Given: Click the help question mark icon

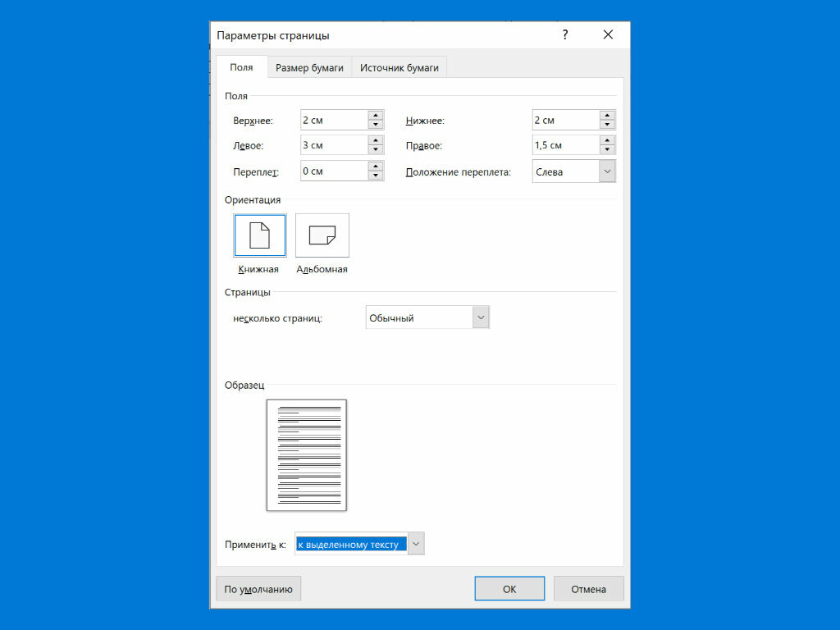Looking at the screenshot, I should tap(565, 35).
